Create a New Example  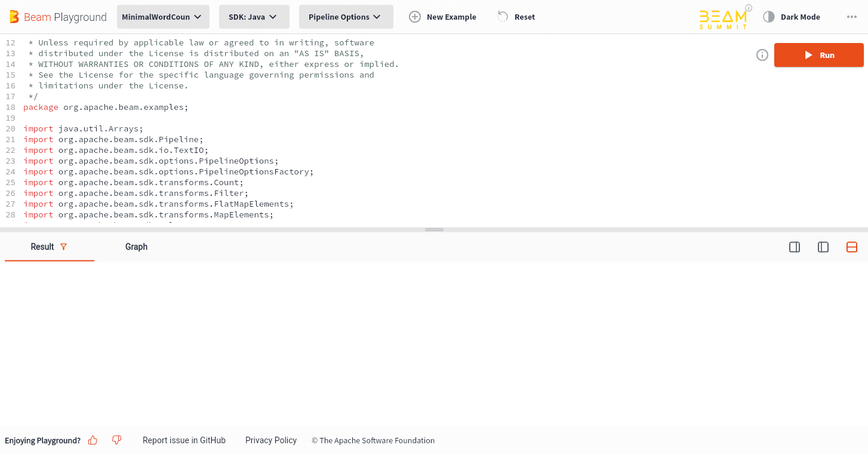pos(442,17)
